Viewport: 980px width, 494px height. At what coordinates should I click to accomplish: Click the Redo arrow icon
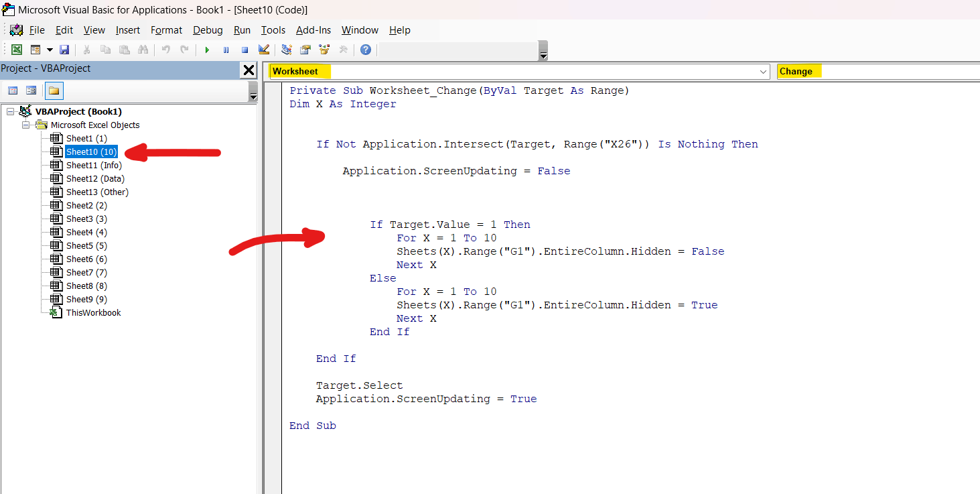[x=184, y=50]
